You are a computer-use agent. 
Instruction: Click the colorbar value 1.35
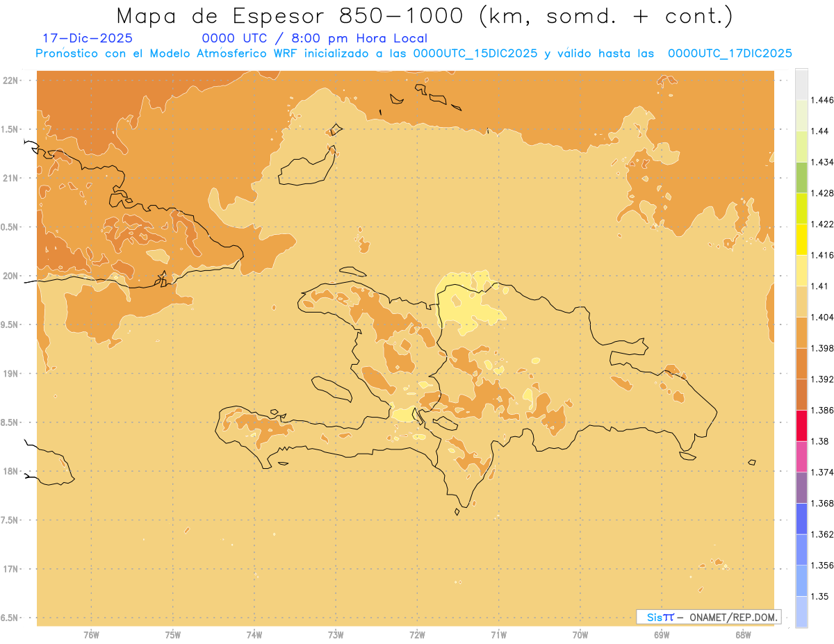[820, 597]
